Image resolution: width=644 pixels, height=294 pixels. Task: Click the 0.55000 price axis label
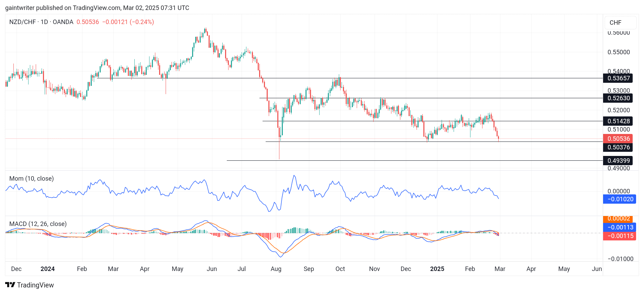tap(619, 52)
